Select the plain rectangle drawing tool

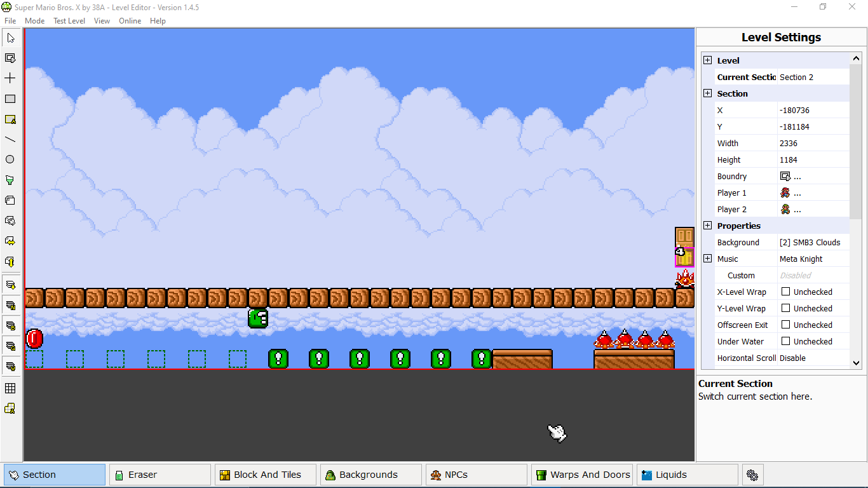click(x=10, y=99)
